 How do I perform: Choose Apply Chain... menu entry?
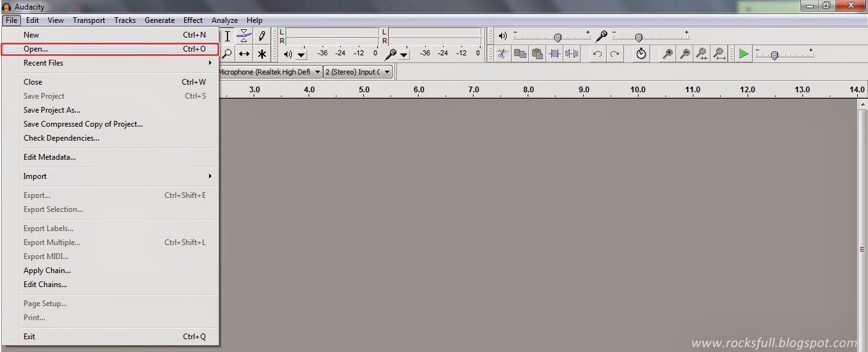tap(110, 271)
